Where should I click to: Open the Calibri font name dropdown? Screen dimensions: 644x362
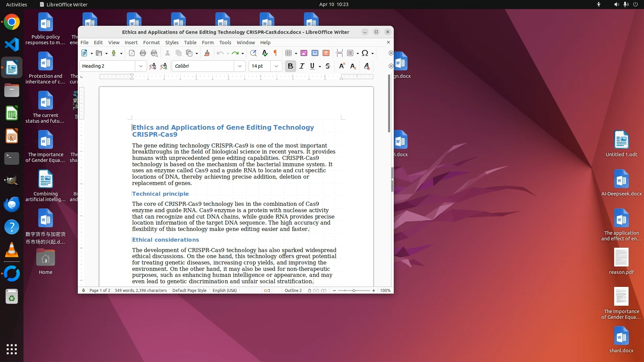click(x=240, y=66)
